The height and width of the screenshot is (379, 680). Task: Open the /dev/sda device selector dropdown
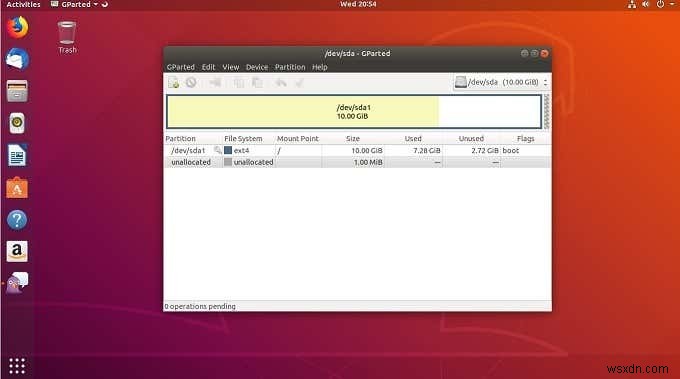501,82
